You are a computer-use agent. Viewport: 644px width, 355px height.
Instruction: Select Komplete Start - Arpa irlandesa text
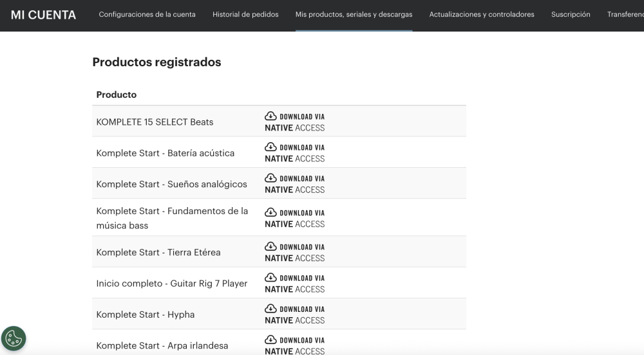tap(162, 345)
